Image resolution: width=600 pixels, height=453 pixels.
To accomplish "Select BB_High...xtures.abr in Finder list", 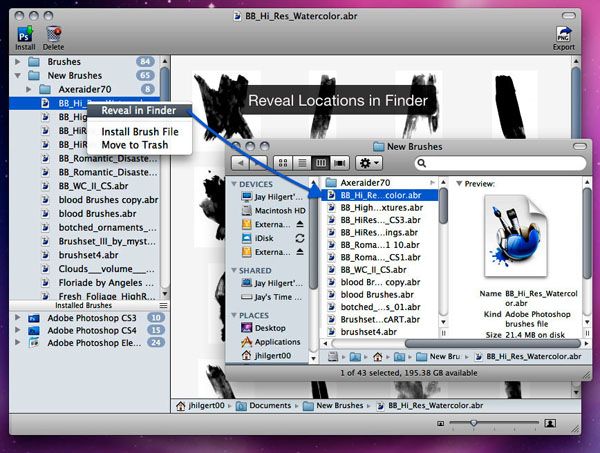I will (379, 208).
